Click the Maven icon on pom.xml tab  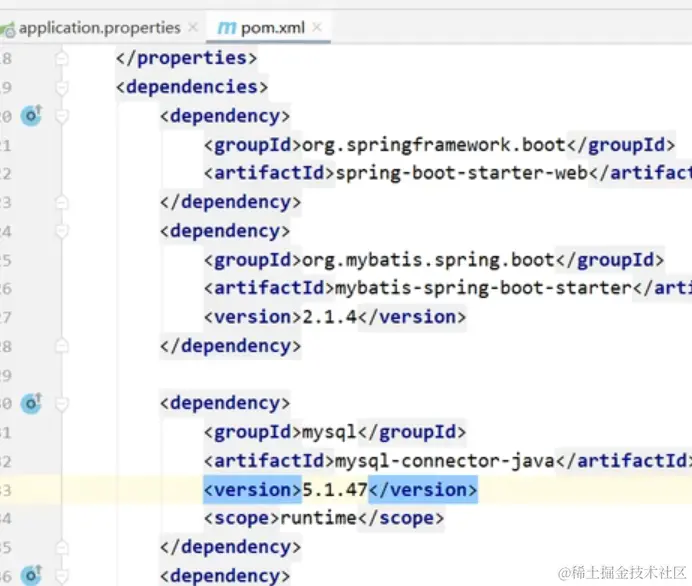point(227,28)
